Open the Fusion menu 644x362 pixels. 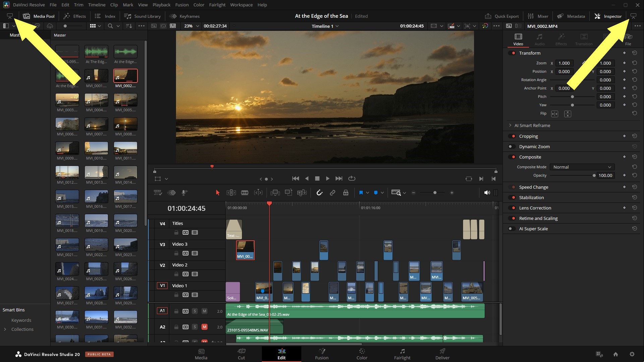click(182, 5)
